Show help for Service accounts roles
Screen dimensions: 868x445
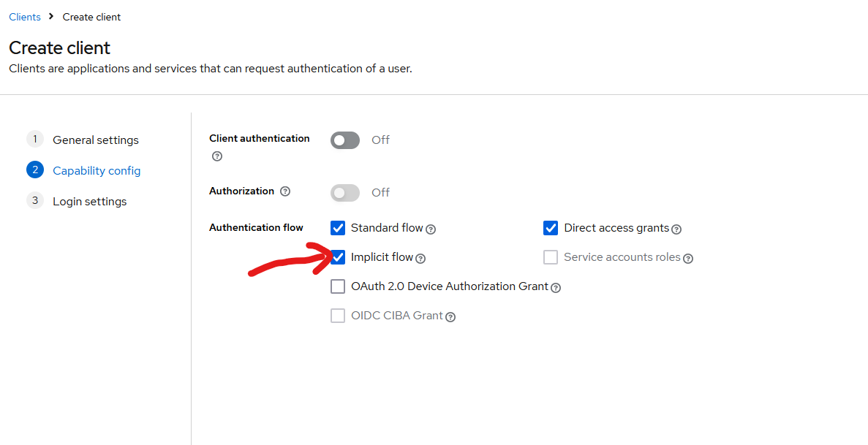[x=688, y=258]
